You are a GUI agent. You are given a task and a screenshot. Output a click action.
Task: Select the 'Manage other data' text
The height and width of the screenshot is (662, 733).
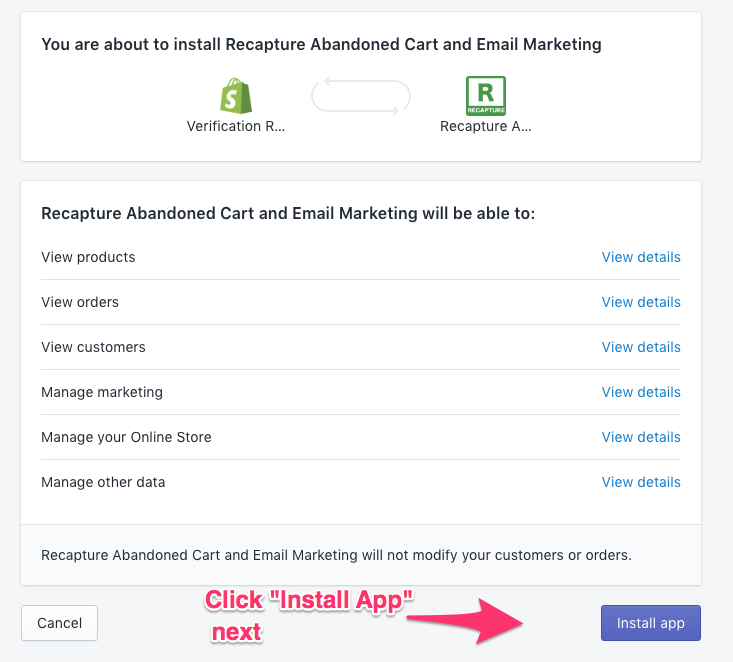click(x=103, y=482)
